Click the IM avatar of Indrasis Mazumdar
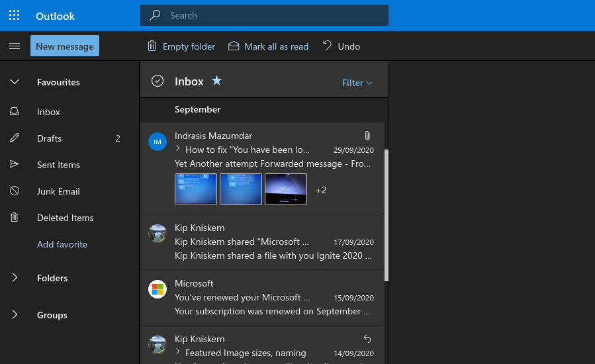 [x=158, y=142]
